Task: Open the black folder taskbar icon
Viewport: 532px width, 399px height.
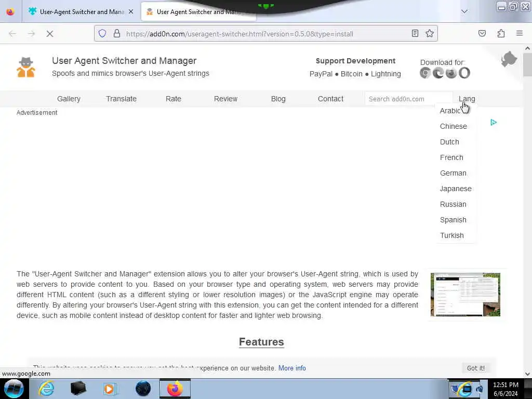Action: tap(78, 389)
